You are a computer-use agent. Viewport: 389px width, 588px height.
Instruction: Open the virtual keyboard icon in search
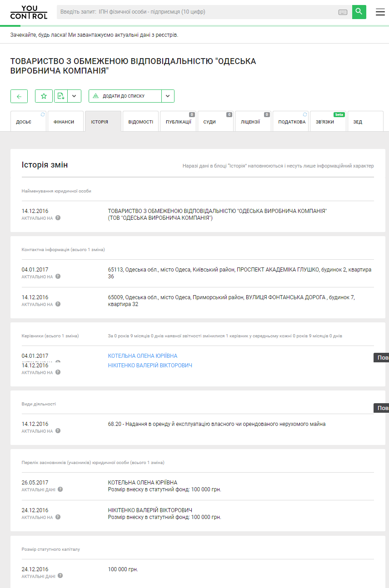tap(343, 12)
